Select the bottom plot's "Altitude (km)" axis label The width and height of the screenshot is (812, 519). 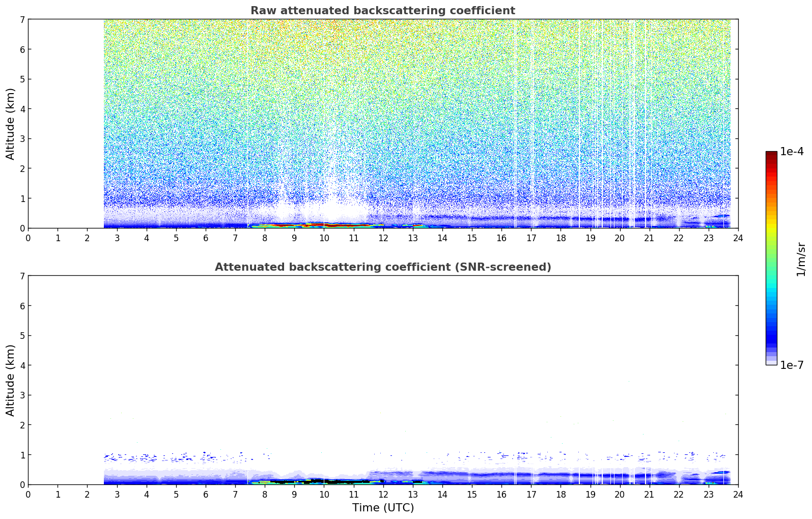(11, 380)
